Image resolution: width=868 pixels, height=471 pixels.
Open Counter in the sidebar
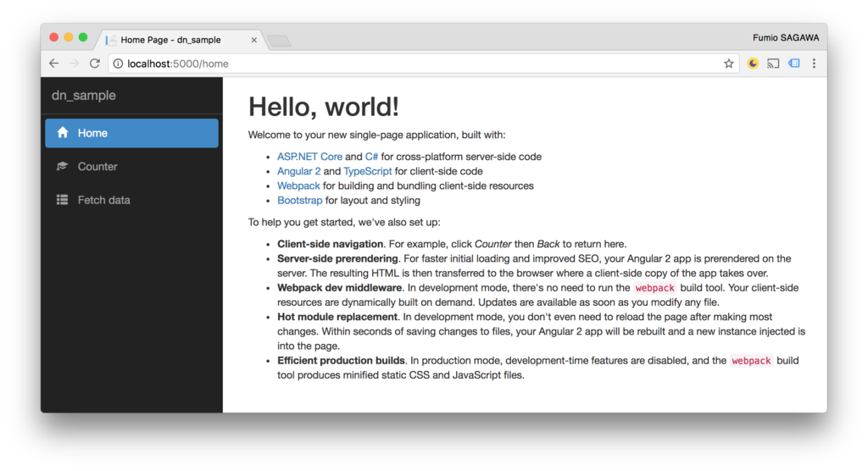point(131,167)
